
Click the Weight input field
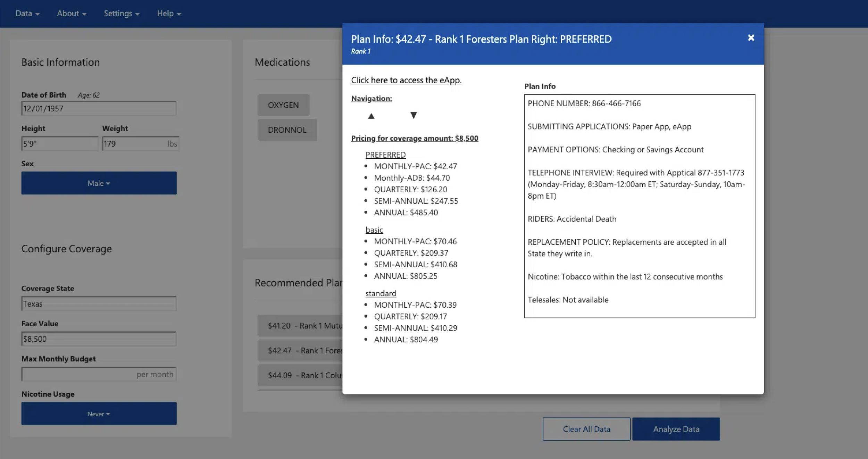(135, 144)
